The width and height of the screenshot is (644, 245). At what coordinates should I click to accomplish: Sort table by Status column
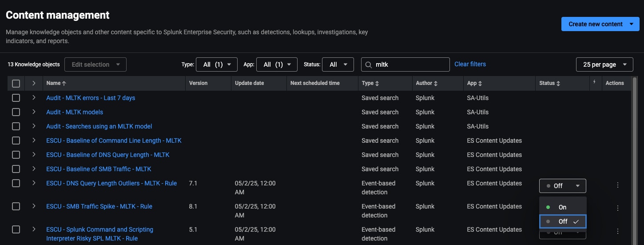pos(558,83)
